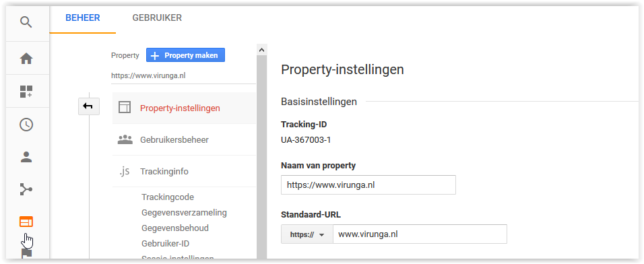Click the Property maken button
Screen dimensions: 644x264
pos(186,55)
